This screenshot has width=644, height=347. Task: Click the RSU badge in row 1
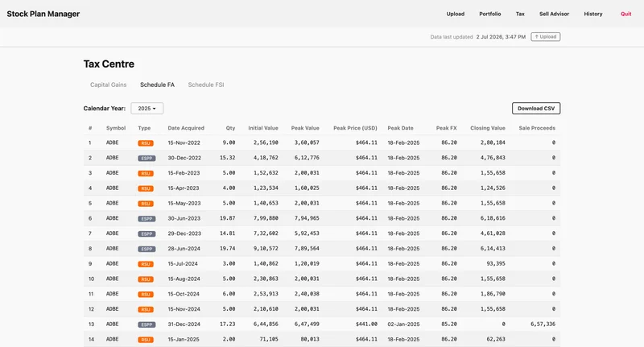146,143
